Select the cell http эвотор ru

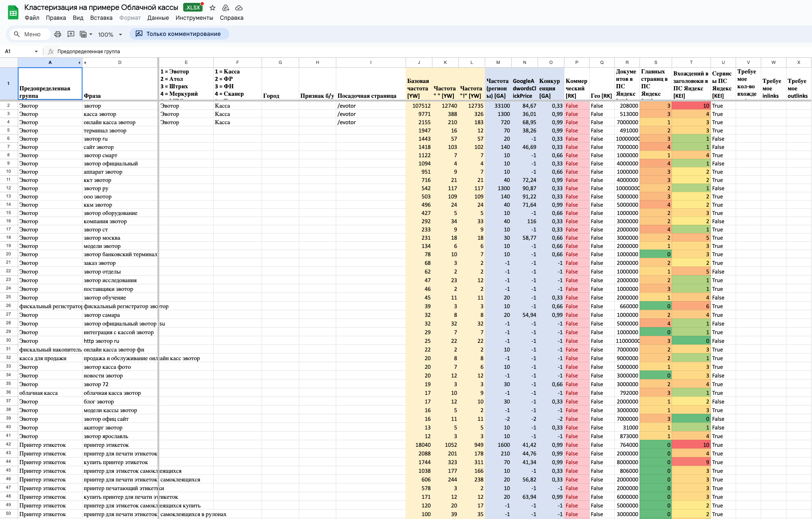120,341
